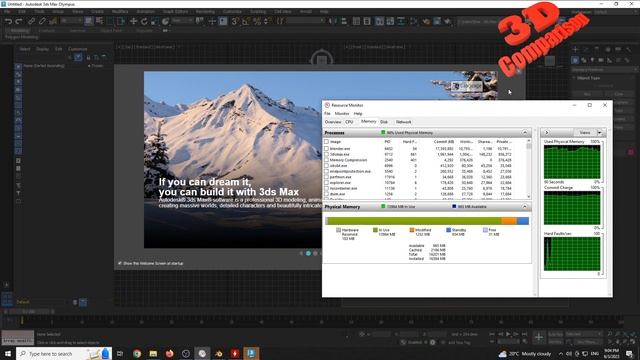Open the Standard Primitives dropdown
Viewport: 640px width, 360px height.
605,70
